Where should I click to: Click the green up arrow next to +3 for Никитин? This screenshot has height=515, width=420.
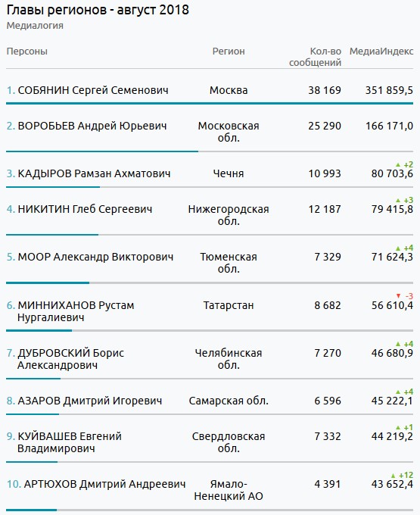click(398, 201)
